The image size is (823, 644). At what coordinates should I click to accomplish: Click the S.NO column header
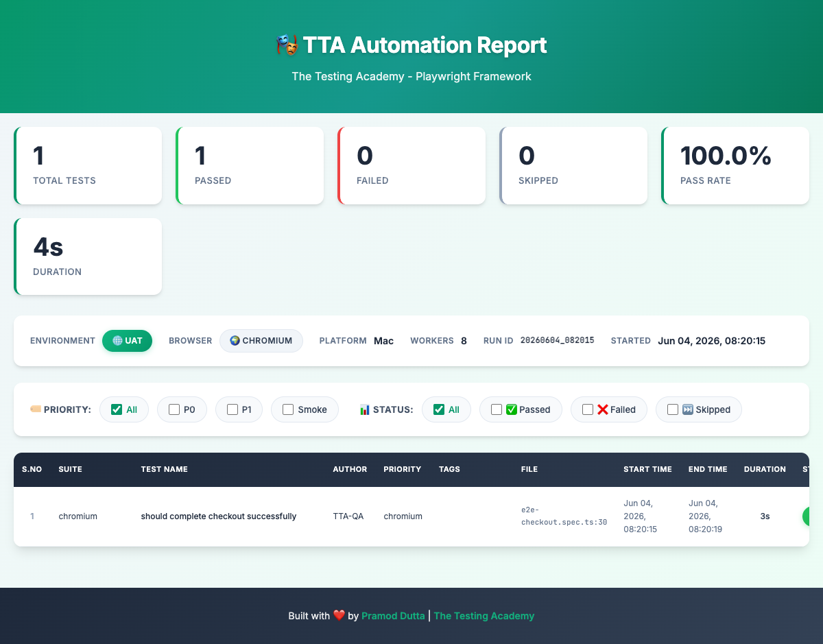[32, 470]
